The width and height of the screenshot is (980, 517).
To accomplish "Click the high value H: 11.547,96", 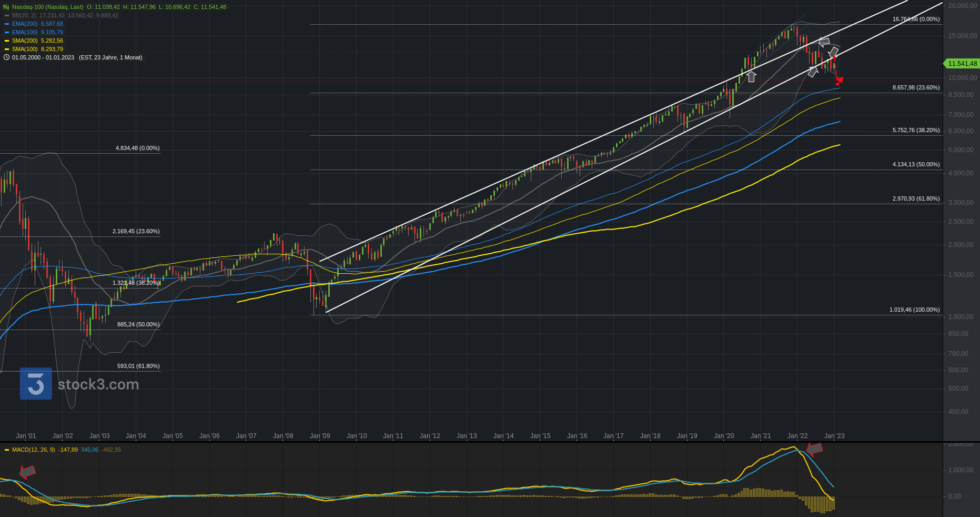I will (x=139, y=7).
